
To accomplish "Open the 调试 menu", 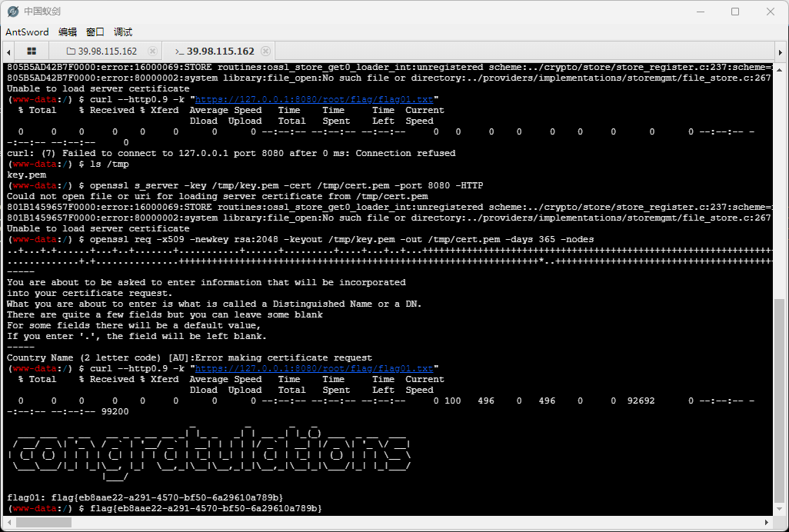I will click(123, 32).
